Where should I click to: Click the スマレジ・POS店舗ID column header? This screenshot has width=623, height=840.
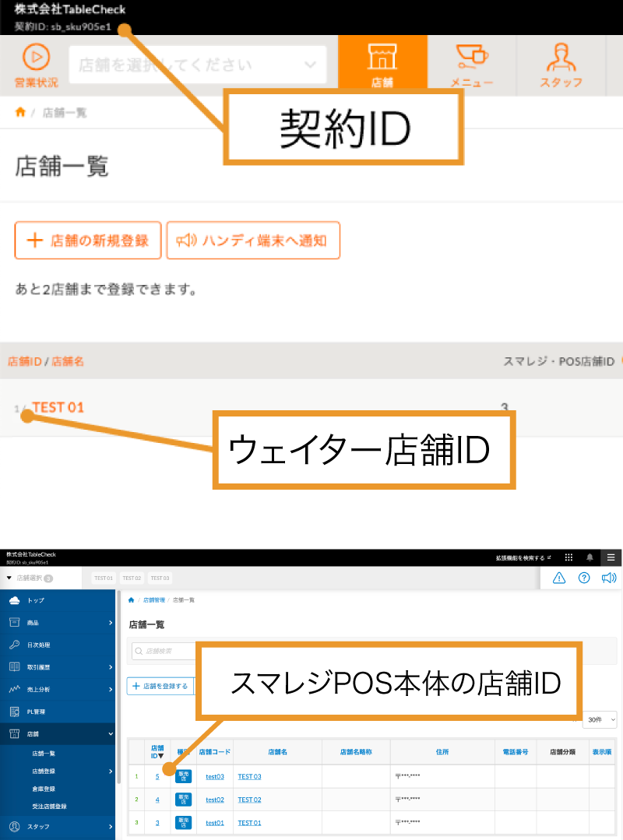point(558,361)
